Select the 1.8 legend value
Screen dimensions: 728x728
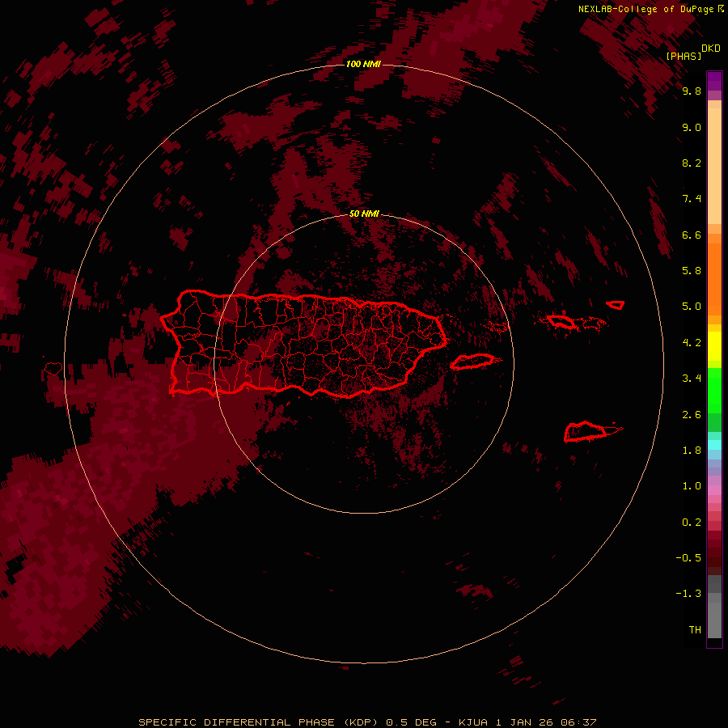692,450
